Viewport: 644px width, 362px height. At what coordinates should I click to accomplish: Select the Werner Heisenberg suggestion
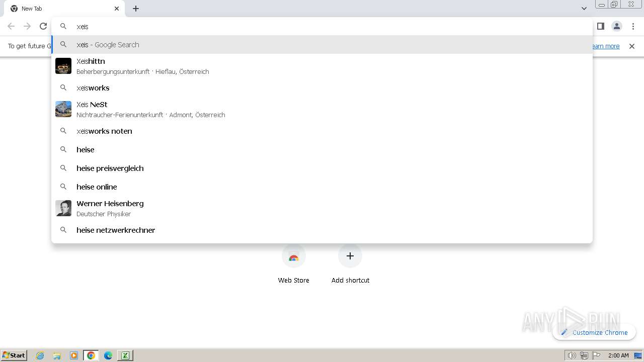tap(322, 208)
